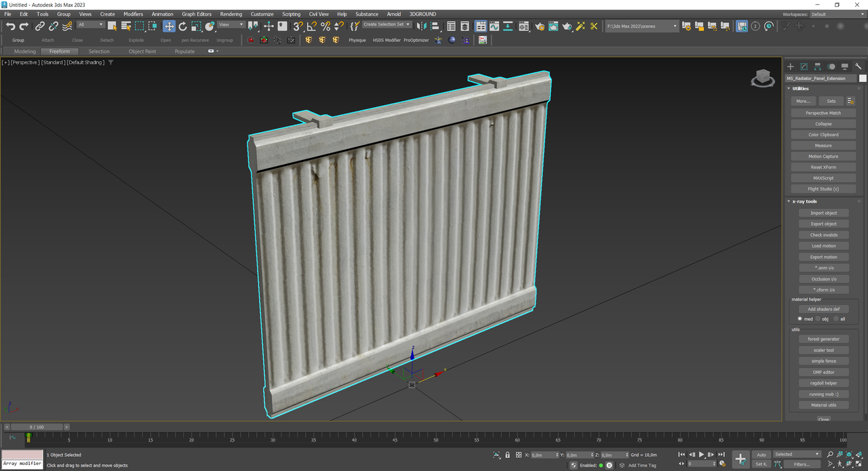Select the 'med' radio button
868x471 pixels.
tap(800, 319)
